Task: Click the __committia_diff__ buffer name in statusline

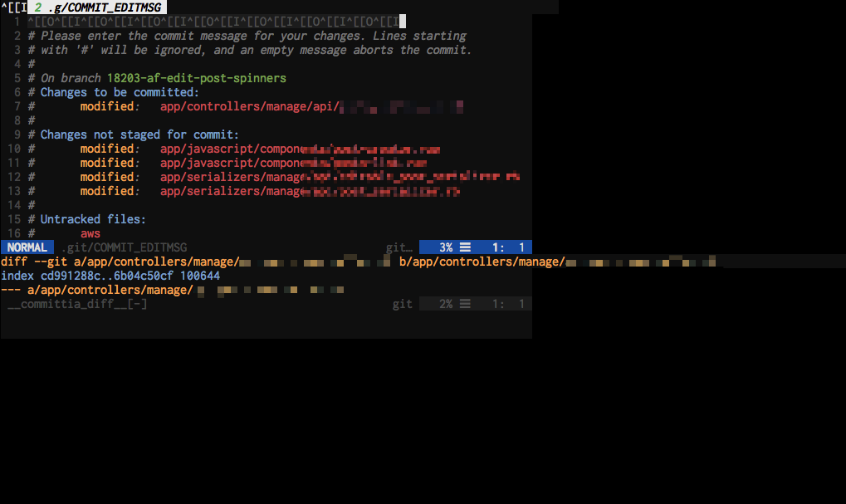Action: click(x=77, y=304)
